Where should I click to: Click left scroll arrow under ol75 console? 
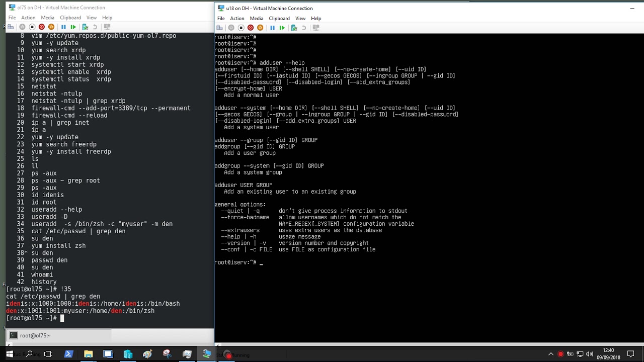[x=9, y=345]
